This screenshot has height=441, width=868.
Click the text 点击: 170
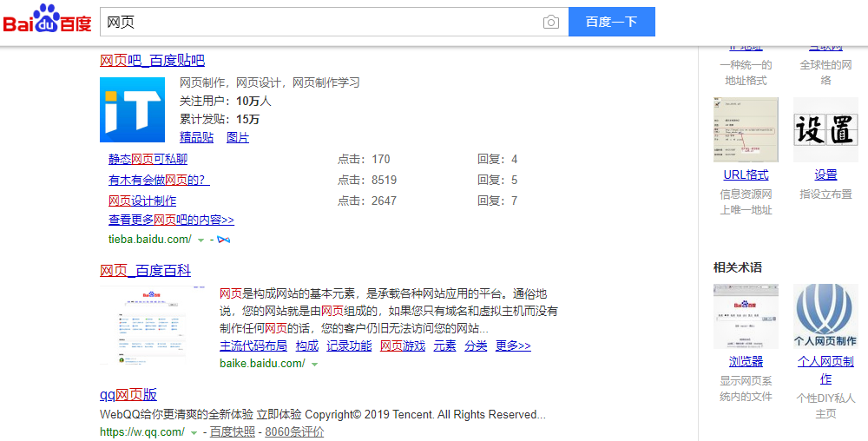[364, 160]
